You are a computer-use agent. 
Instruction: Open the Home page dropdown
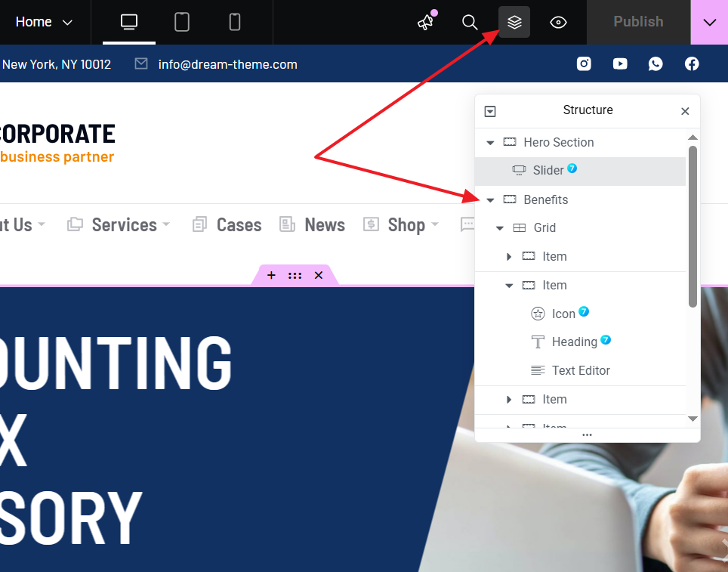(45, 22)
